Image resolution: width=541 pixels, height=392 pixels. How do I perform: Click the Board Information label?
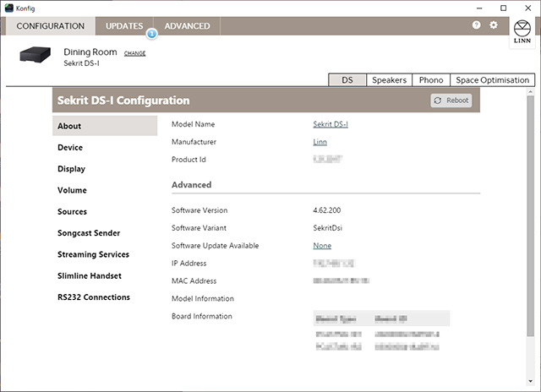click(202, 316)
